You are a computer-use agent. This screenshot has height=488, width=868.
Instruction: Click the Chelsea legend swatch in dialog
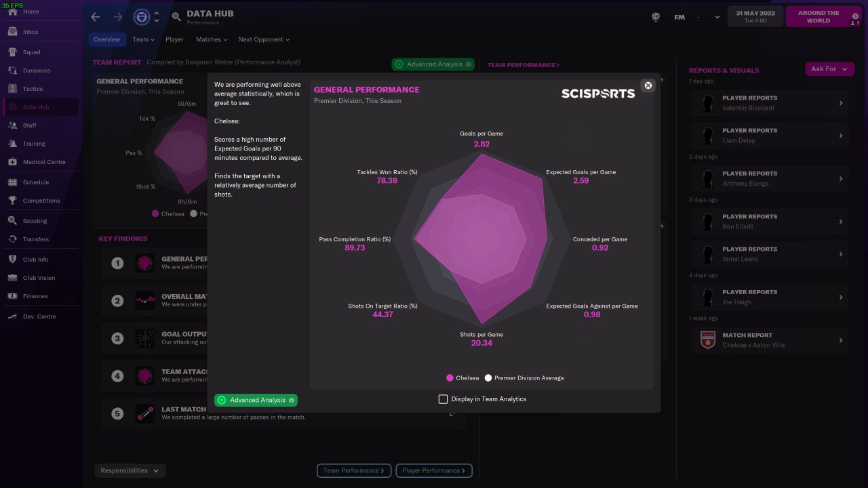[x=450, y=378]
